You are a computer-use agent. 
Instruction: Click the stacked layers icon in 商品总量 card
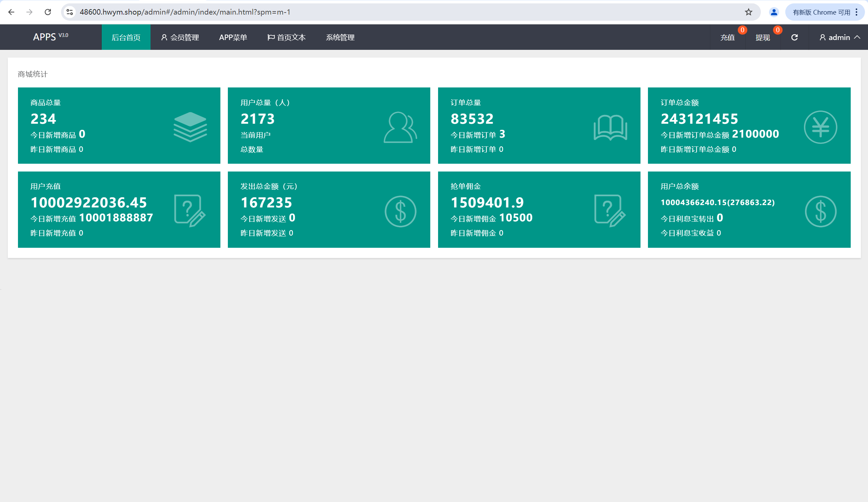coord(190,127)
